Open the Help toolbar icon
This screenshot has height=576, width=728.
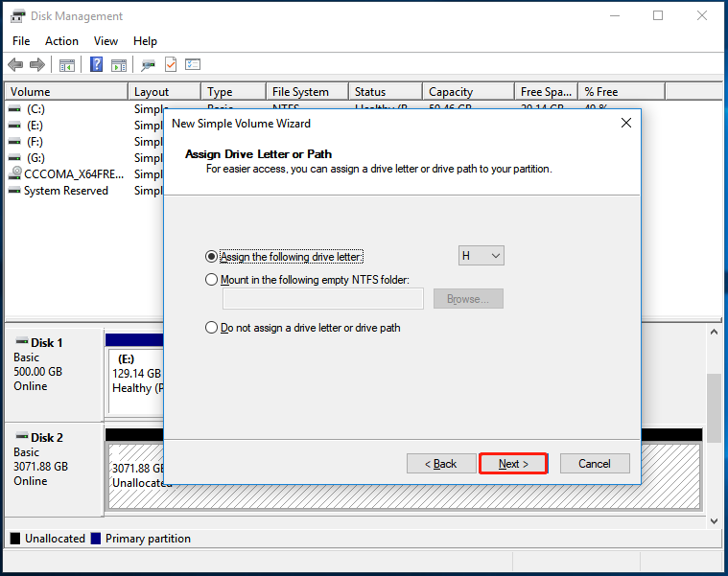click(x=96, y=64)
